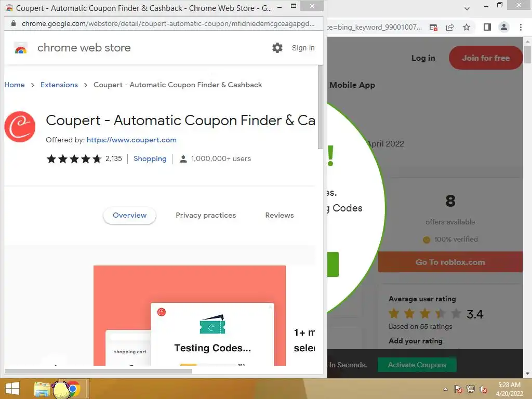Click Activate Coupons button

tap(417, 365)
